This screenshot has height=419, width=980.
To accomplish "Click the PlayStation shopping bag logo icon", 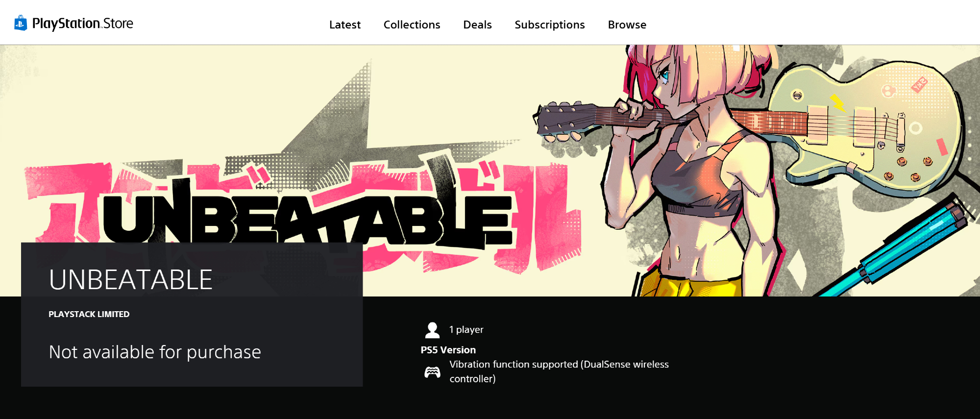I will 21,23.
